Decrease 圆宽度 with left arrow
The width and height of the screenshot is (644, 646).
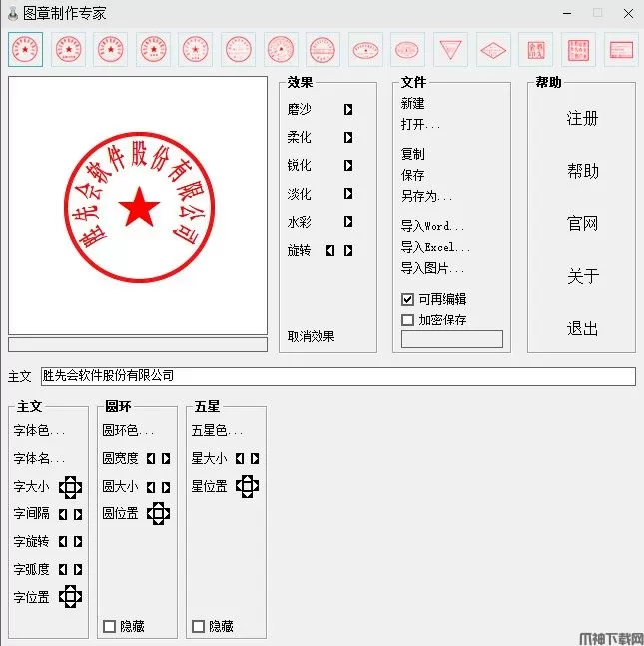click(151, 459)
